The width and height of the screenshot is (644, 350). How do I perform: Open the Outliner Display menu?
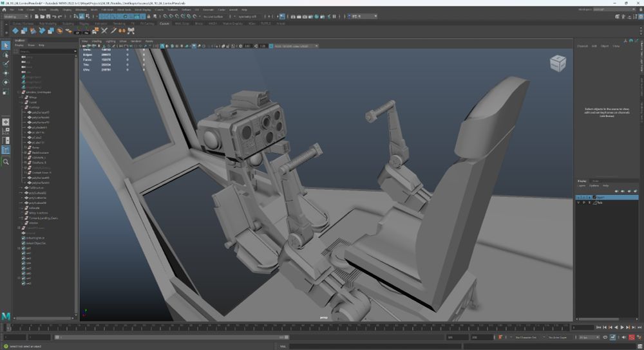(19, 45)
